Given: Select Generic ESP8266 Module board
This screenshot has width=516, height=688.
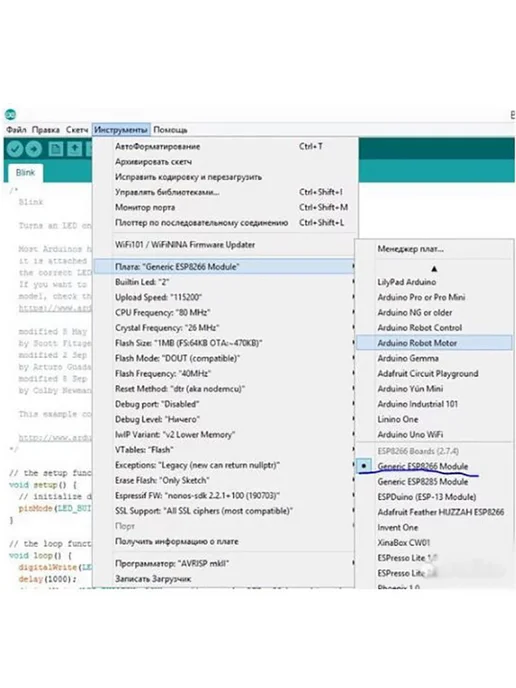Looking at the screenshot, I should click(x=434, y=466).
